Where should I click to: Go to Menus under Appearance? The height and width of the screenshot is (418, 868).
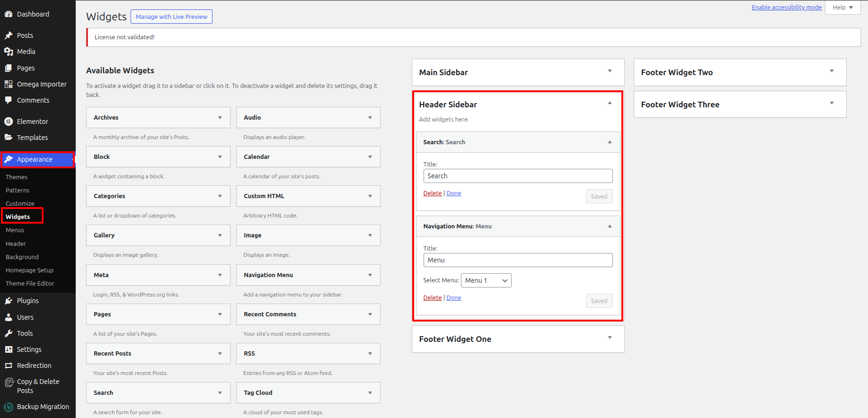[x=15, y=230]
